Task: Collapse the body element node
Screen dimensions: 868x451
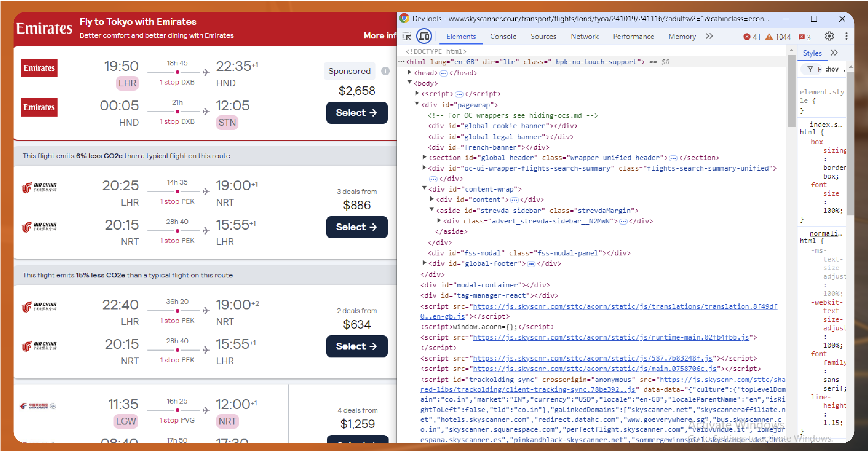Action: pyautogui.click(x=409, y=82)
